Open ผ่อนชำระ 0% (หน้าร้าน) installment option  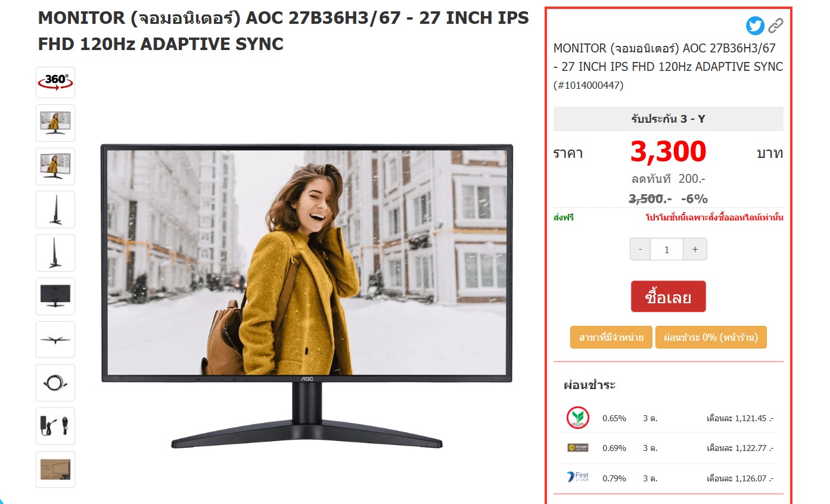[711, 337]
